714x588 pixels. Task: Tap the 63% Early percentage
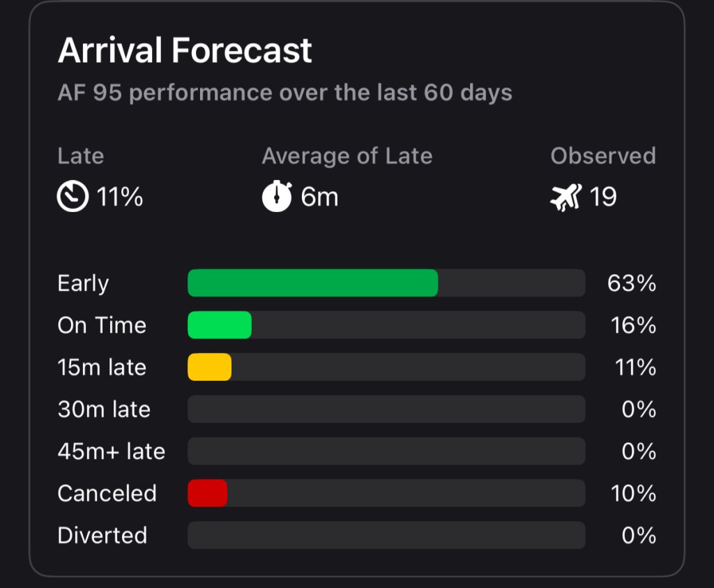tap(632, 284)
